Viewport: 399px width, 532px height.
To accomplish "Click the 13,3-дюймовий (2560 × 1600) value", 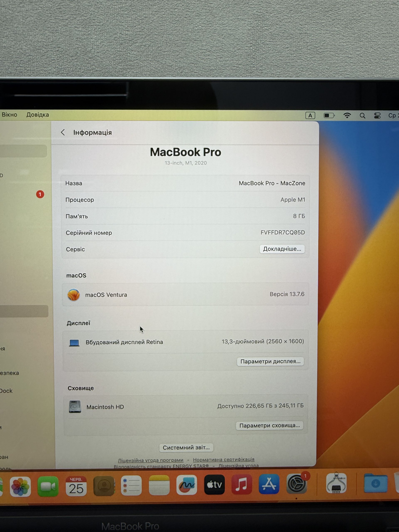I will click(263, 341).
